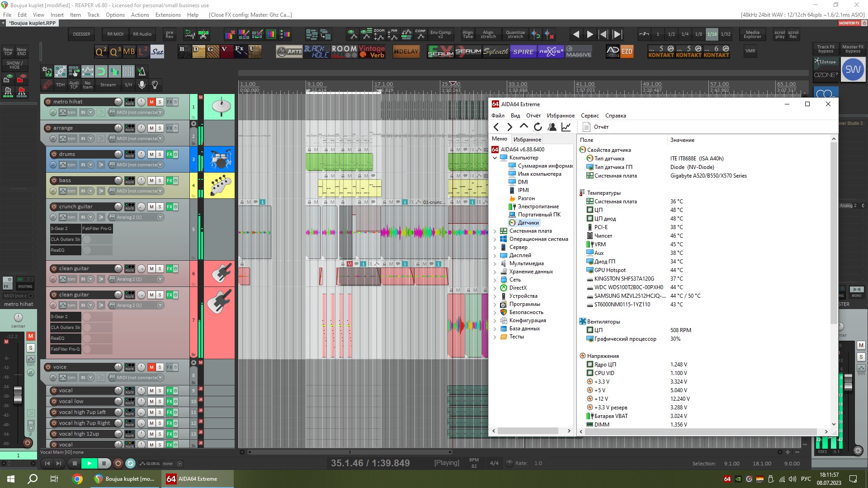868x488 pixels.
Task: Expand the Мультимедиа tree node
Action: tap(495, 263)
